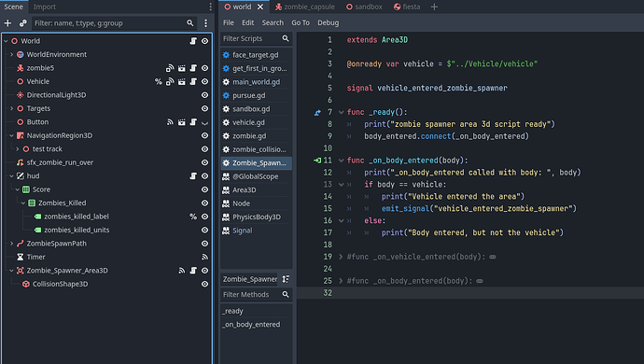Screen dimensions: 644x364
Task: Click search icon in scene filter
Action: point(190,23)
